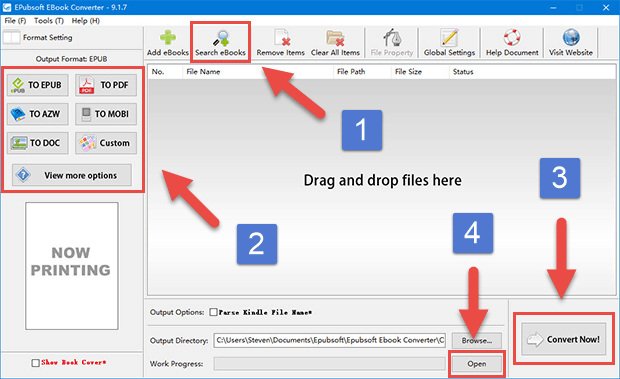620x379 pixels.
Task: Click View more options button
Action: pyautogui.click(x=72, y=175)
